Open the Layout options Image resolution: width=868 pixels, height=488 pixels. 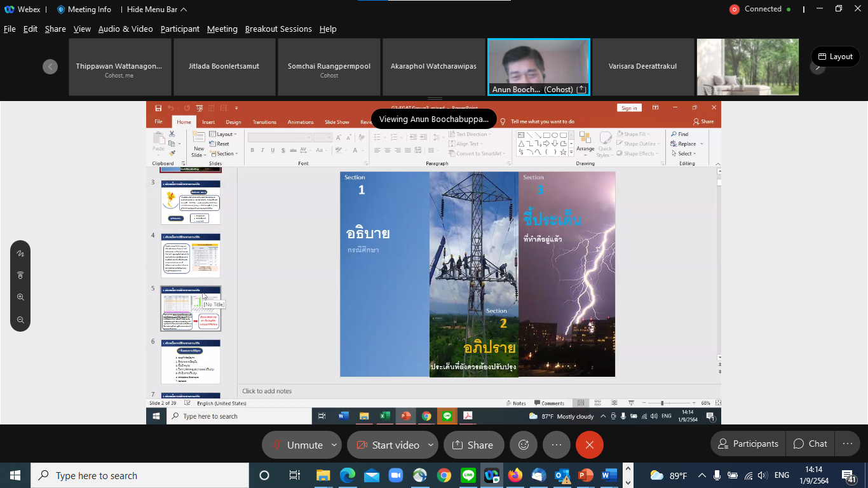(x=835, y=57)
